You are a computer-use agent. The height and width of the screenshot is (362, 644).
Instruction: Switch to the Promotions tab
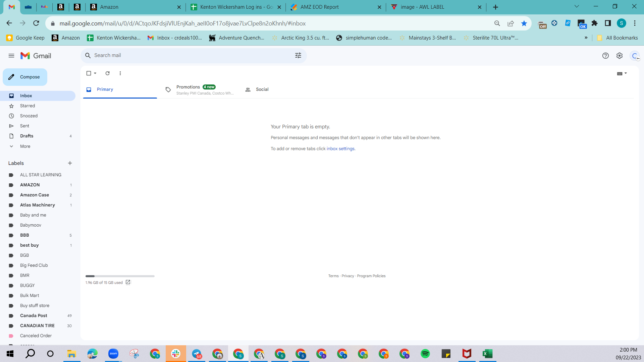point(200,89)
